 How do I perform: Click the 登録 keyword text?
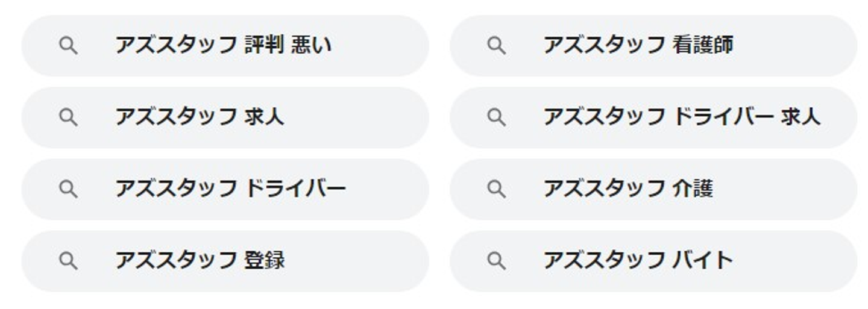click(x=265, y=261)
